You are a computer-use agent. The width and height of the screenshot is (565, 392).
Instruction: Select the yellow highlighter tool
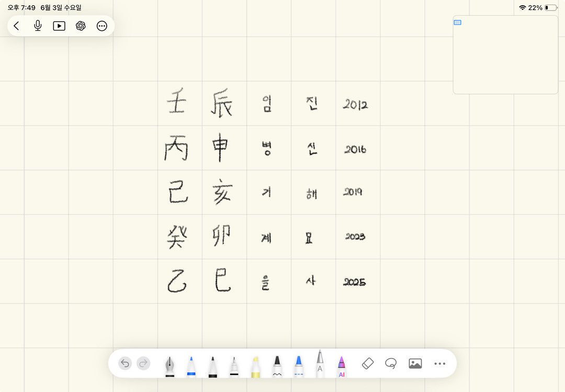pyautogui.click(x=255, y=366)
